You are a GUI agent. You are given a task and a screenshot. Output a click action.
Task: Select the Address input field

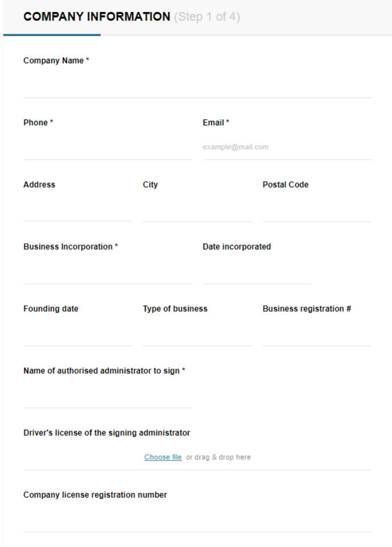78,210
